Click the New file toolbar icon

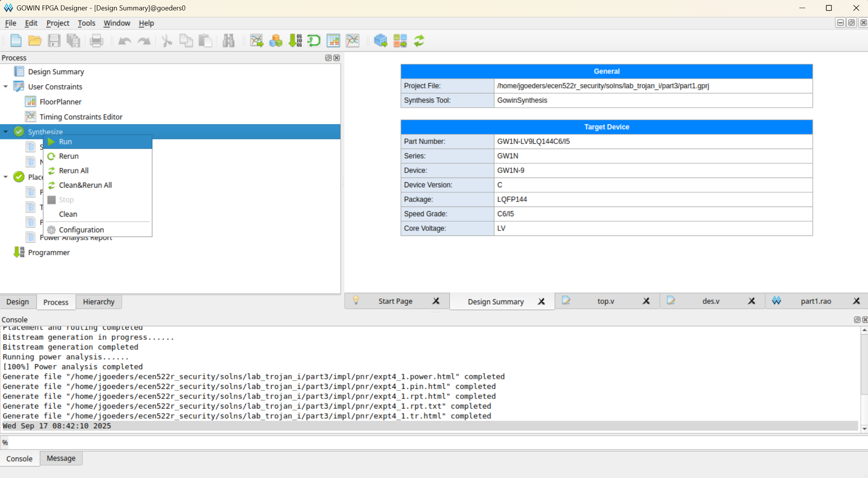click(16, 41)
